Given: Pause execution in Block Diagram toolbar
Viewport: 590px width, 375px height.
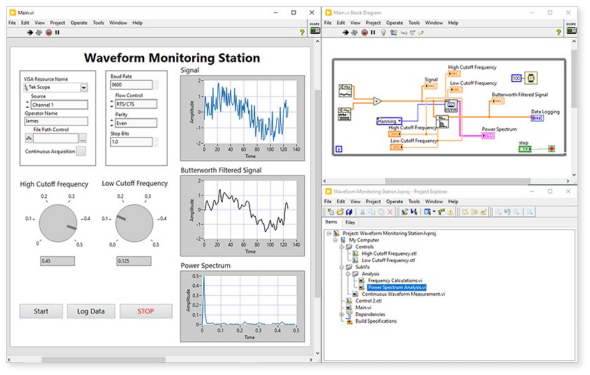Looking at the screenshot, I should click(373, 32).
